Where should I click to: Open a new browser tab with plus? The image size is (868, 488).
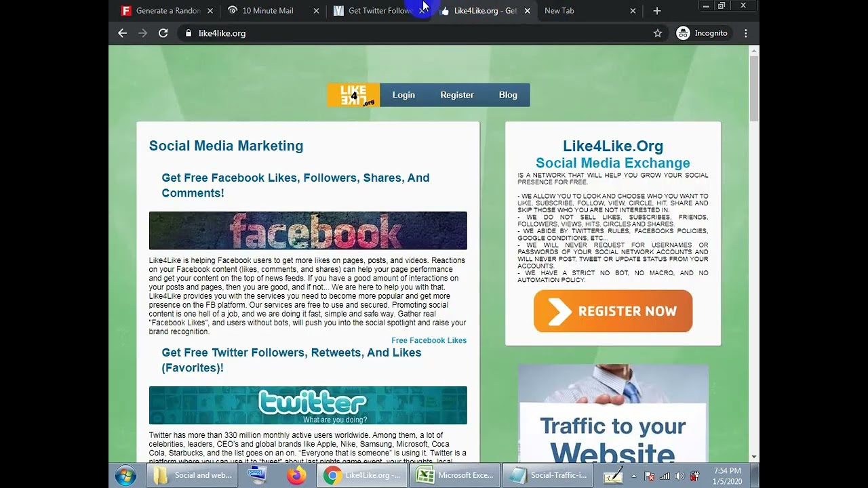pos(656,11)
